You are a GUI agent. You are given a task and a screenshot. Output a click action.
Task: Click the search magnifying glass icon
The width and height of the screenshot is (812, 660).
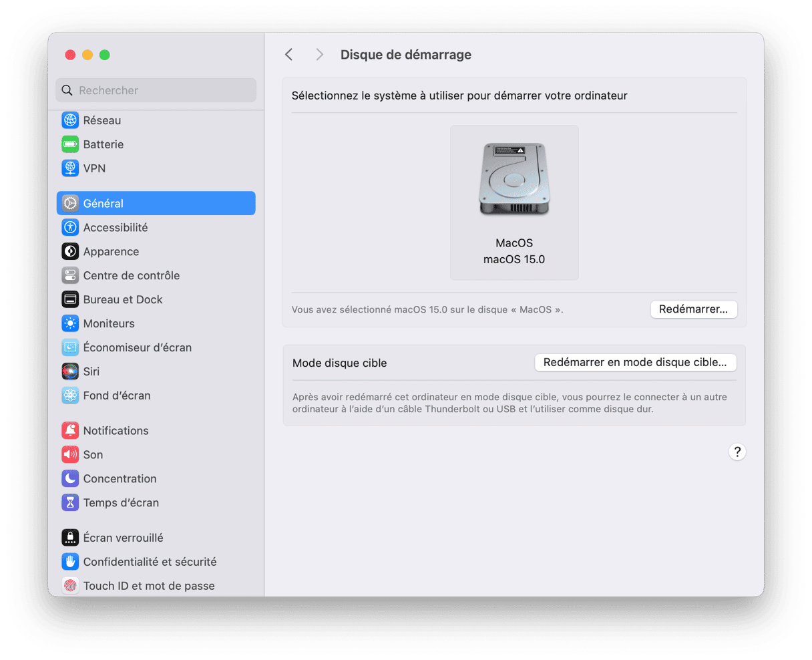pos(67,90)
